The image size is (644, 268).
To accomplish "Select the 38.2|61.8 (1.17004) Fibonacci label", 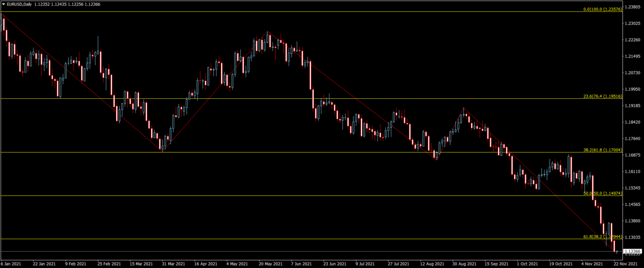I will pos(603,150).
